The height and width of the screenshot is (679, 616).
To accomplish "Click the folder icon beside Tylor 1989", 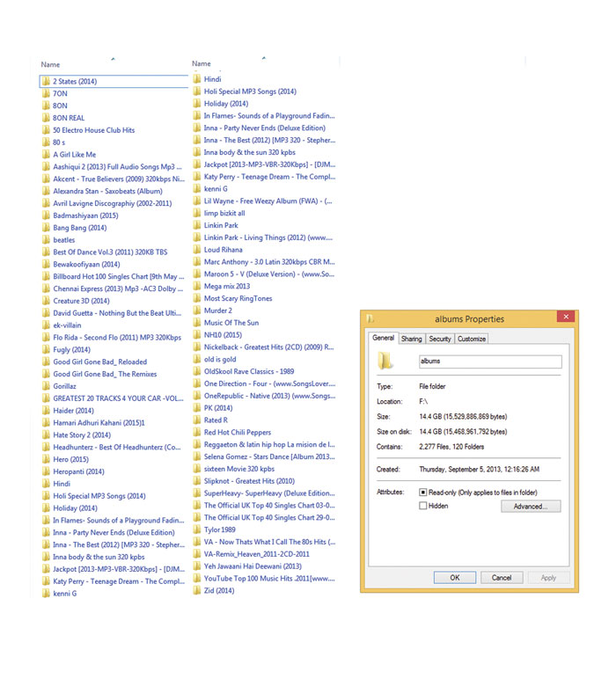I will (x=197, y=529).
